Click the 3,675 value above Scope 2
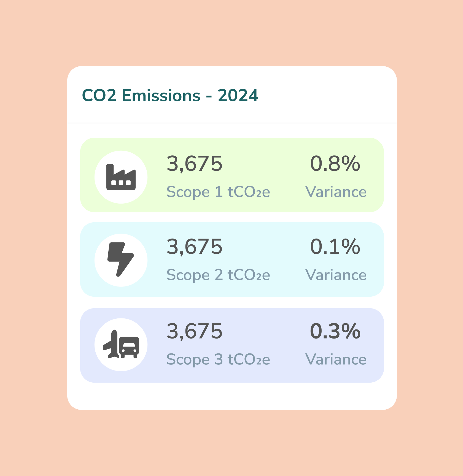The height and width of the screenshot is (476, 463). (x=195, y=247)
